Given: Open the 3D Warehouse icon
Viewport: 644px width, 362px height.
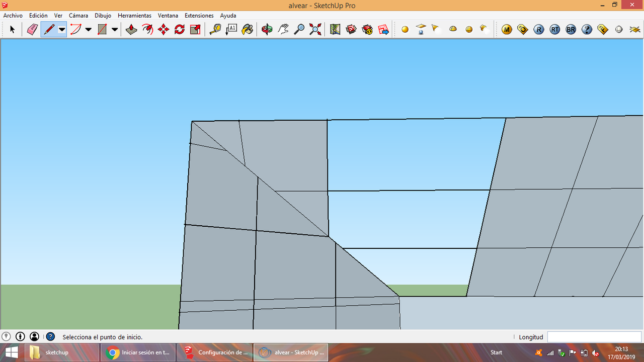Looking at the screenshot, I should tap(351, 30).
